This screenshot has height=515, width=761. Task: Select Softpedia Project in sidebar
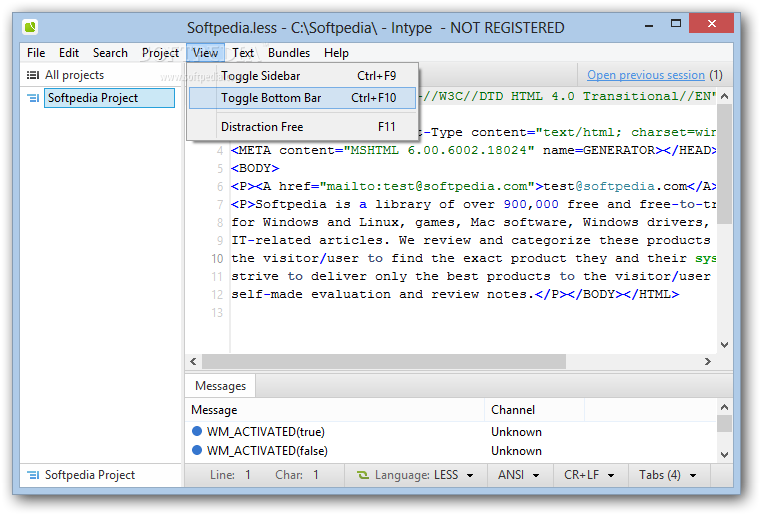109,98
